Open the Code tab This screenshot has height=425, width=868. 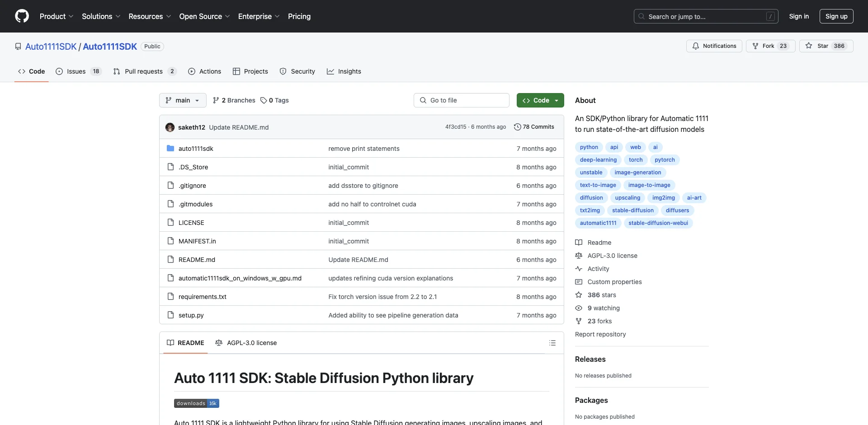click(32, 71)
